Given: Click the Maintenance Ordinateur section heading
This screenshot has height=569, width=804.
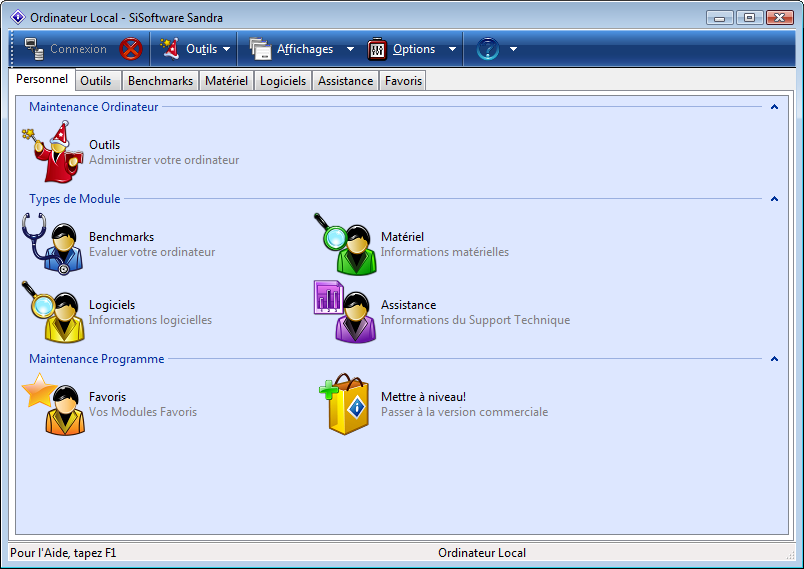Looking at the screenshot, I should point(93,107).
